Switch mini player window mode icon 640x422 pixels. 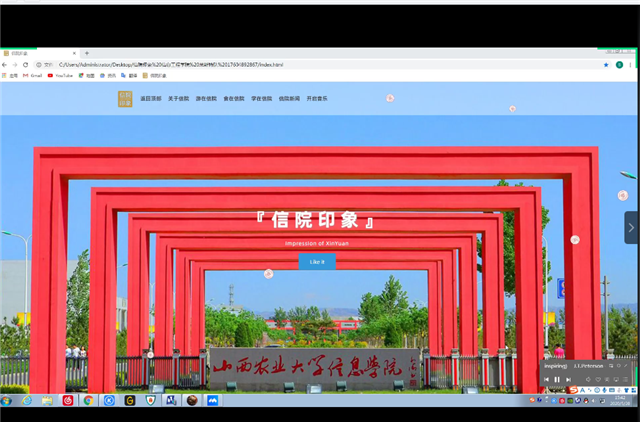coord(611,366)
